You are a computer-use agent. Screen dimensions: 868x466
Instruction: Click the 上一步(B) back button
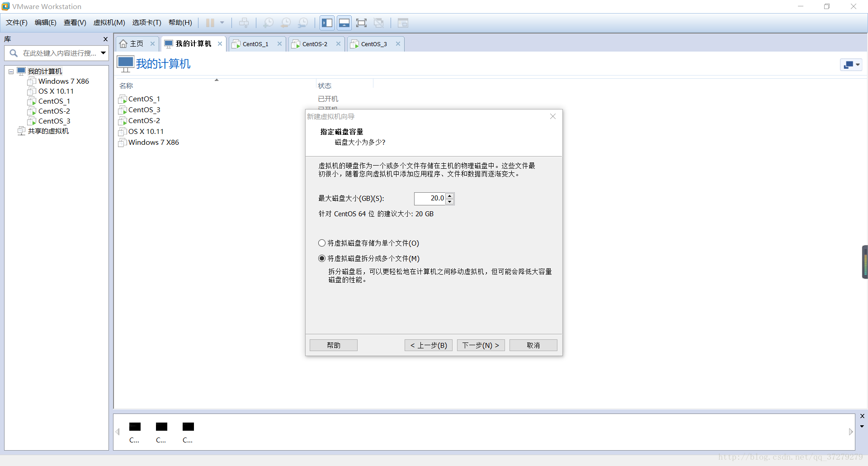429,345
